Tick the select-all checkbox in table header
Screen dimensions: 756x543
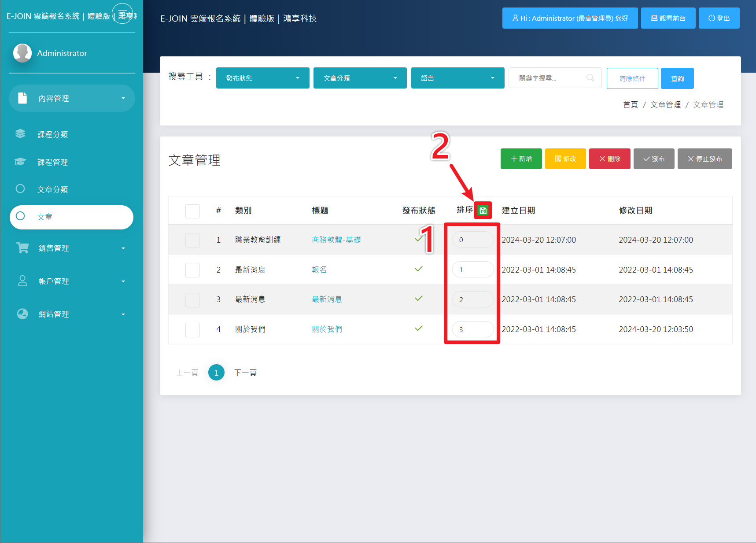tap(192, 211)
